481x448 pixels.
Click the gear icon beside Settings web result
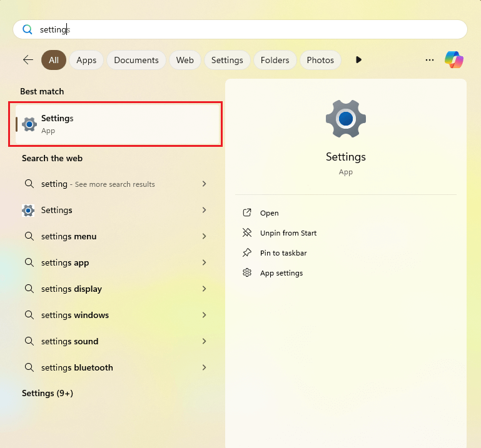(28, 211)
